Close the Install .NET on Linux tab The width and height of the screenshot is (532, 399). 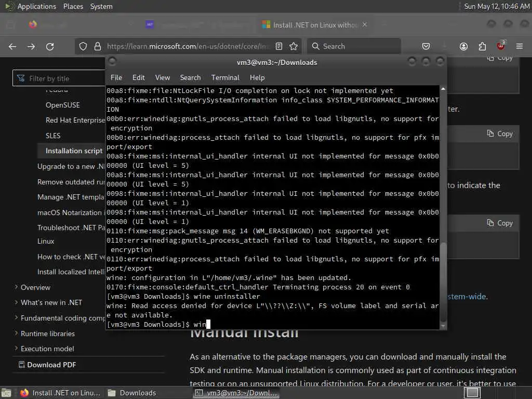[x=365, y=25]
